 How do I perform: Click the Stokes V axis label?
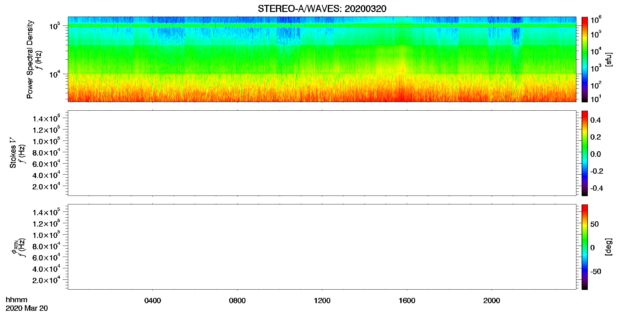point(13,153)
